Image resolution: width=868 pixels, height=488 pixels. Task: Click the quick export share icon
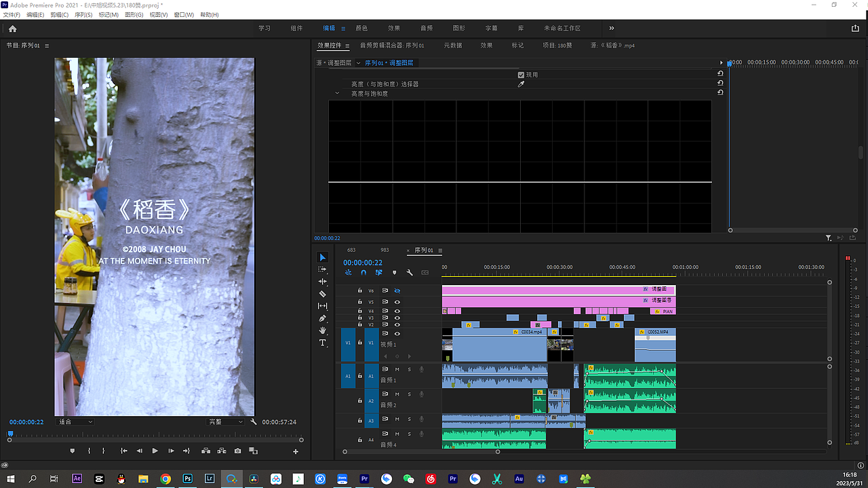pos(855,29)
